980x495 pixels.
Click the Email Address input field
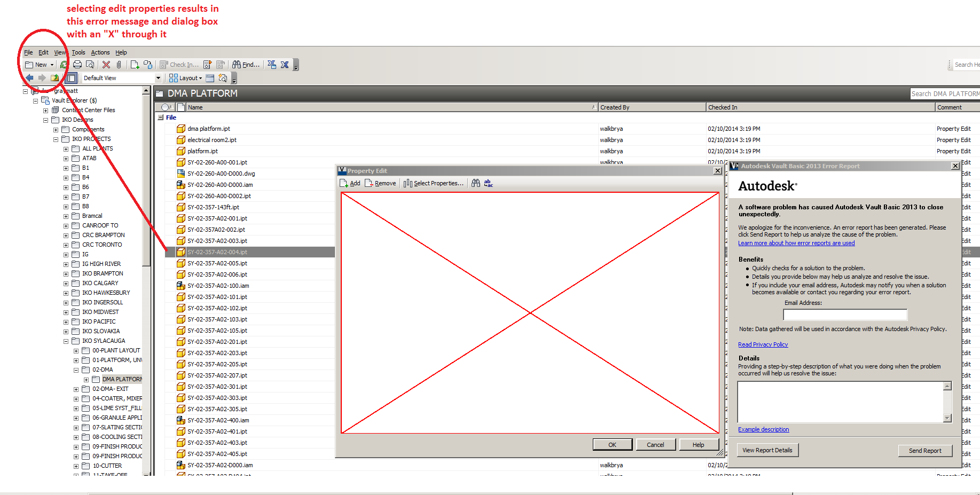[844, 314]
